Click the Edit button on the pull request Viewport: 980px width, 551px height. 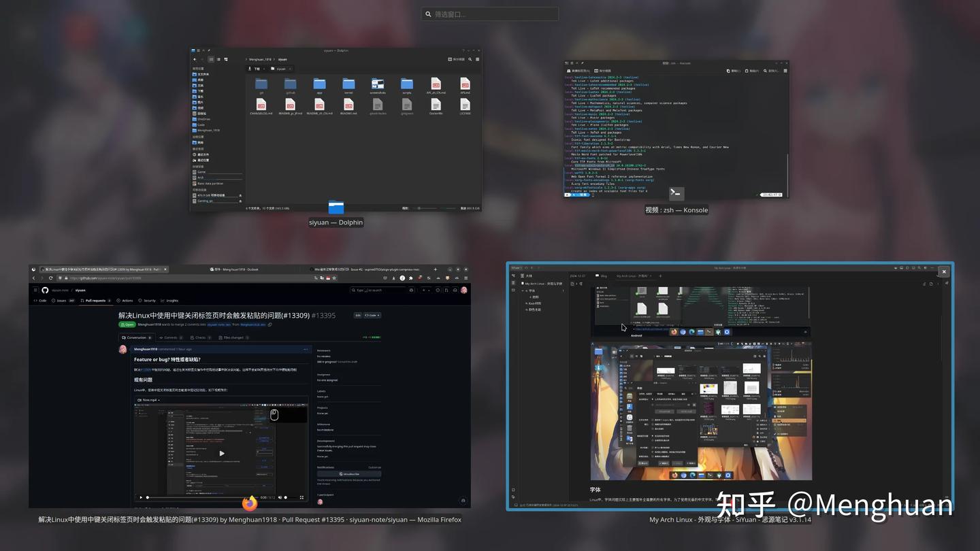click(358, 315)
